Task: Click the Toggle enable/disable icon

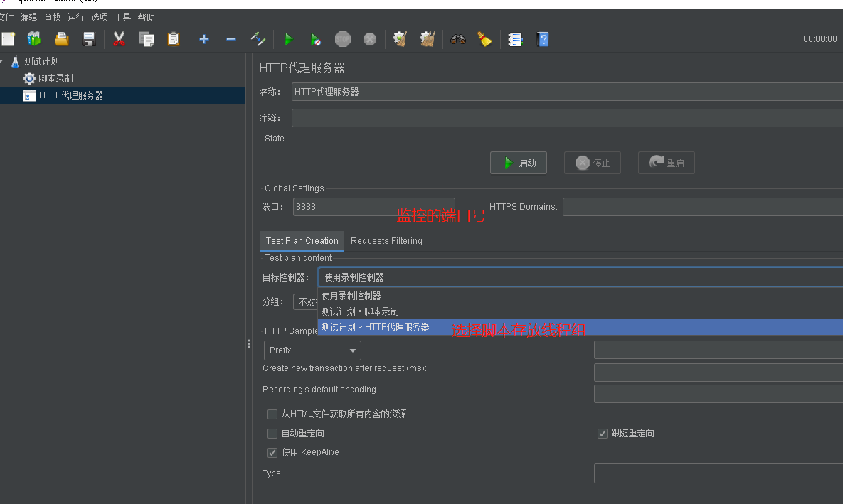Action: 258,39
